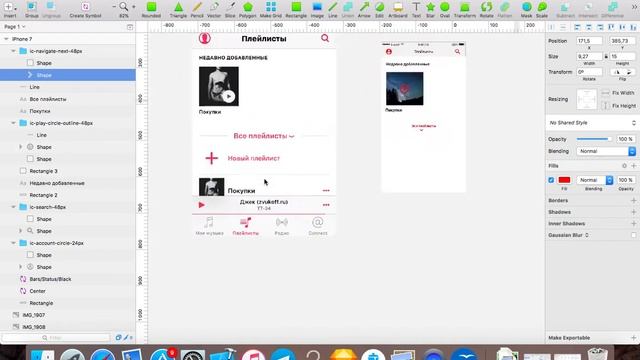This screenshot has height=360, width=640.
Task: Select the Star shape tool
Action: point(430,9)
